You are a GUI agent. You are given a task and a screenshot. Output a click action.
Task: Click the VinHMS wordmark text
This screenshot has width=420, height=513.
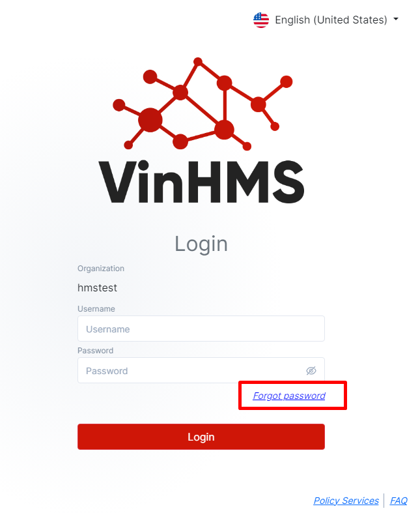tap(201, 182)
